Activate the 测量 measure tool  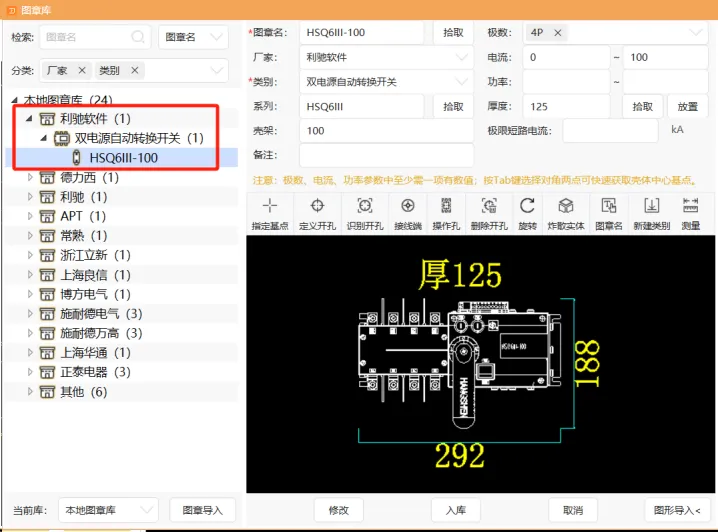point(691,214)
